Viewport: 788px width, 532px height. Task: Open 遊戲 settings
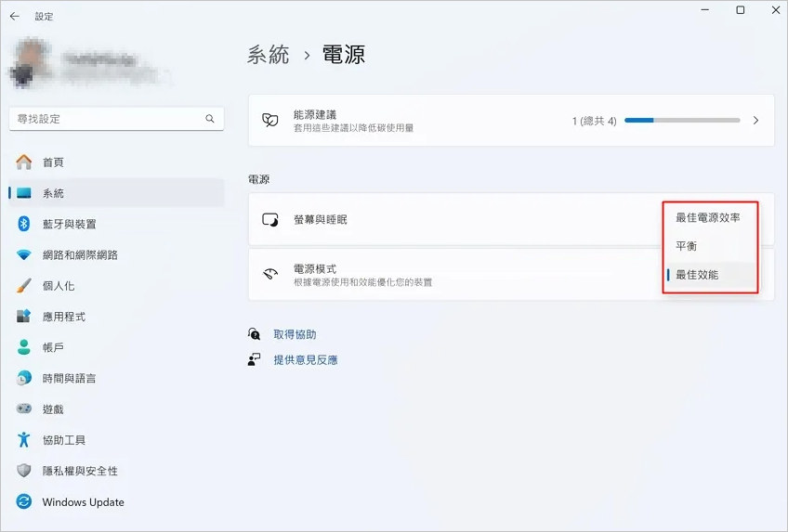[x=116, y=409]
